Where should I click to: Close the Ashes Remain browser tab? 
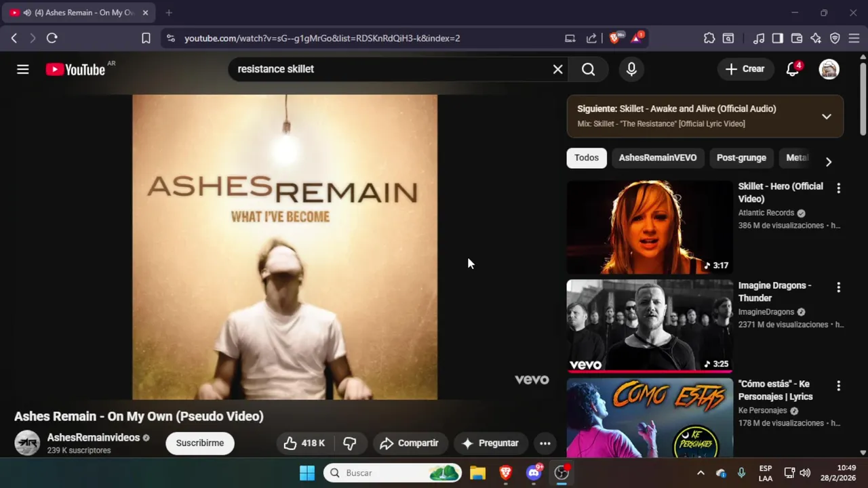[x=145, y=12]
